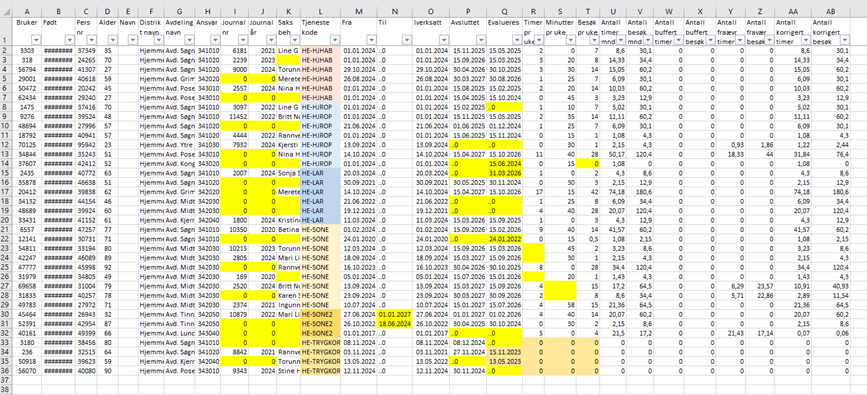This screenshot has height=395, width=867.
Task: Open the Saks beh filter dropdown
Action: click(x=294, y=40)
